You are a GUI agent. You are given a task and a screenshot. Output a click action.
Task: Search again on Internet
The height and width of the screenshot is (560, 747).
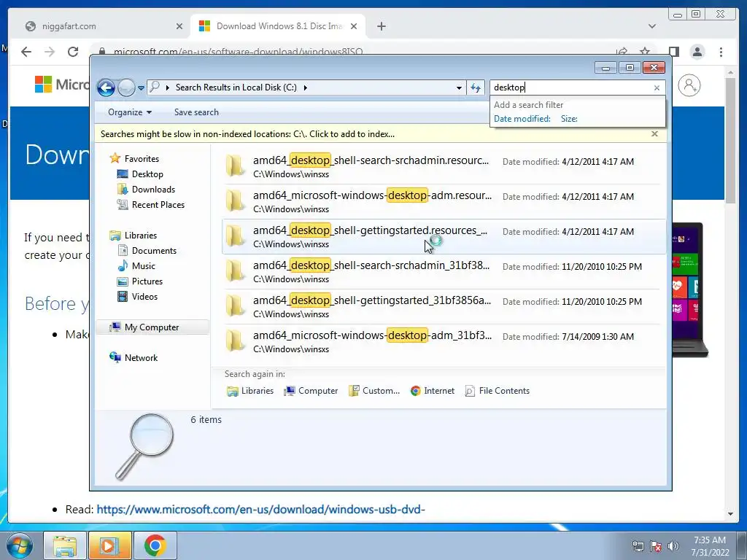click(x=432, y=391)
